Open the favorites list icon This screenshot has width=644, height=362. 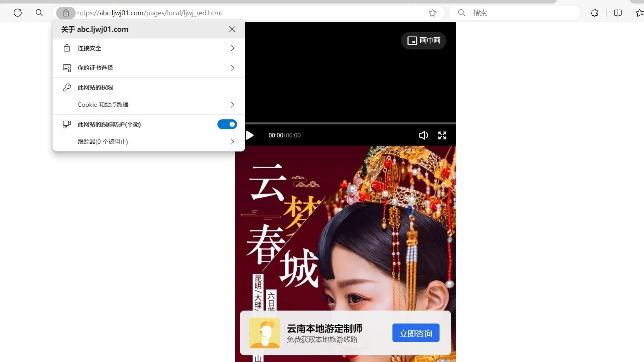coord(640,13)
